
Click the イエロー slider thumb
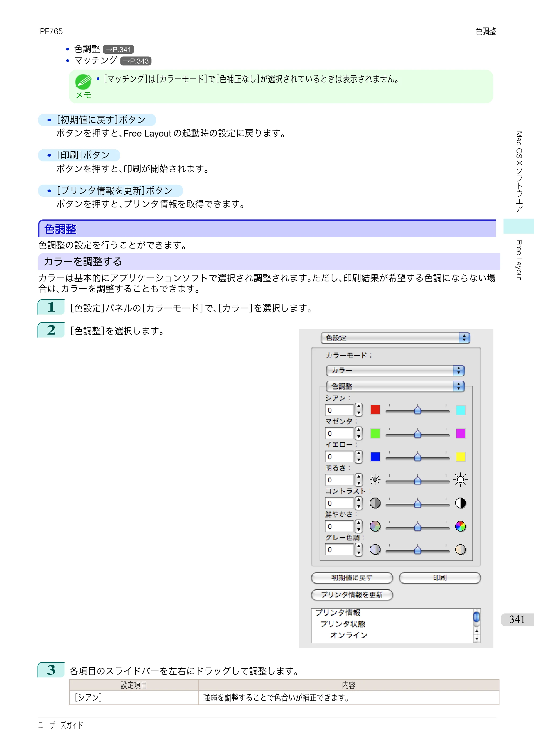point(418,457)
